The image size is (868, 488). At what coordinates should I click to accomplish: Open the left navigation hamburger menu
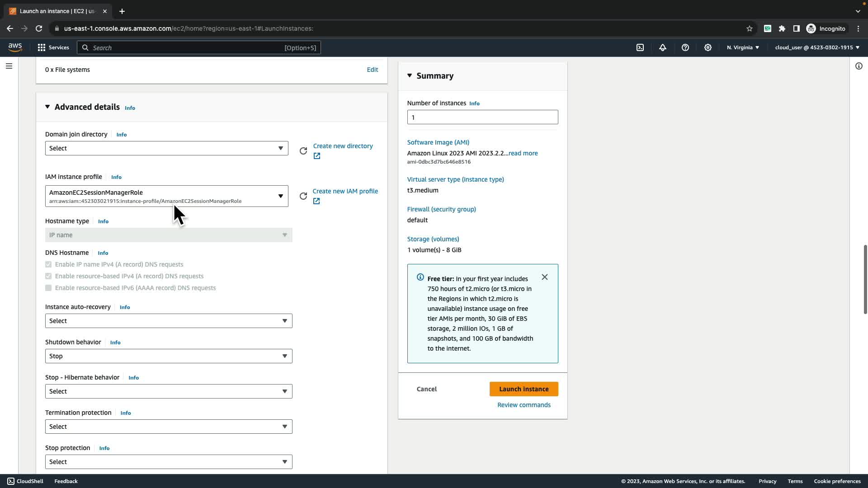(x=9, y=66)
